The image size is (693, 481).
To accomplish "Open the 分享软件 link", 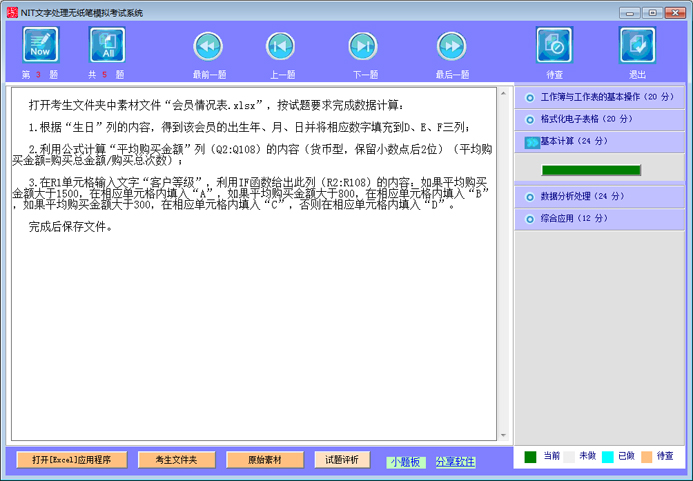I will pyautogui.click(x=455, y=462).
